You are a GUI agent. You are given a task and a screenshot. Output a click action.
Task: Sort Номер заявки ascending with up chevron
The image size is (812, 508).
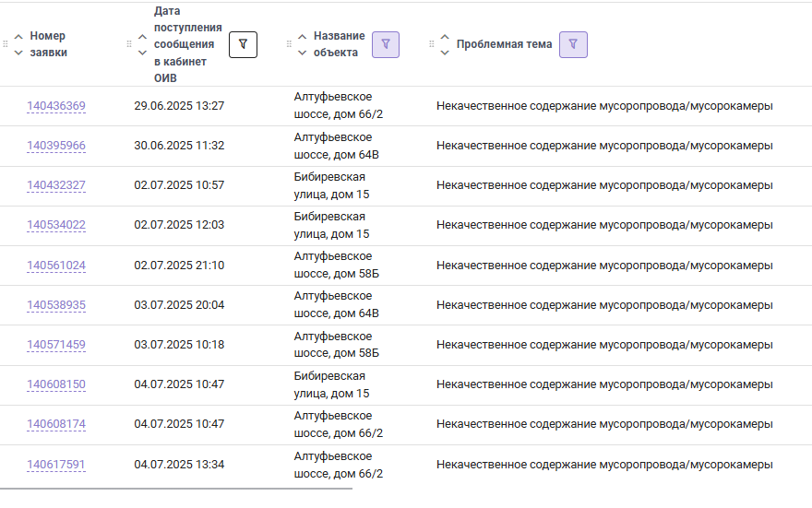[18, 37]
